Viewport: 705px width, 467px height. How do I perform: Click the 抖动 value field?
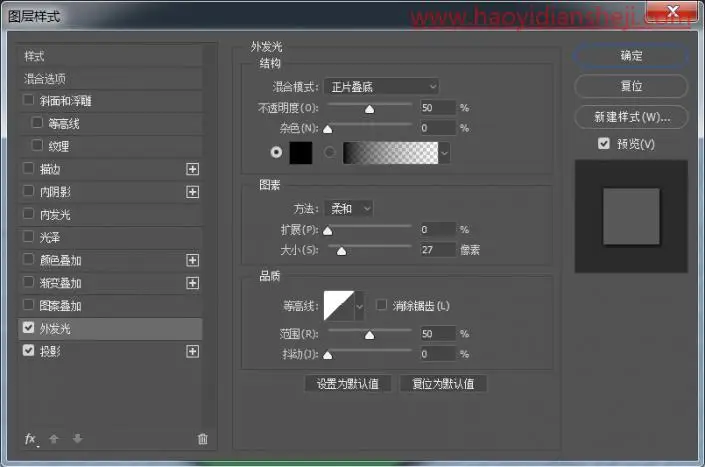pos(438,354)
